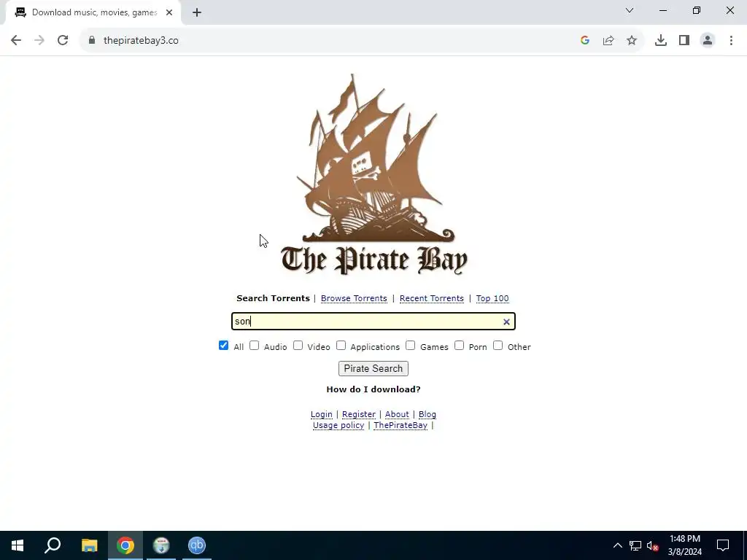The width and height of the screenshot is (747, 560).
Task: Open File Explorer from taskbar
Action: (x=89, y=545)
